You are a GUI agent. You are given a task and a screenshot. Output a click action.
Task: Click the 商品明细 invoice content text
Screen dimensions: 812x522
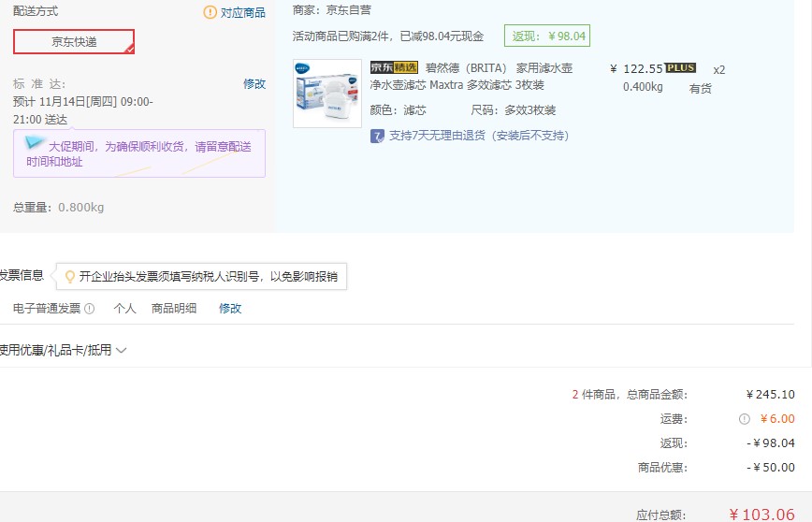(x=173, y=308)
